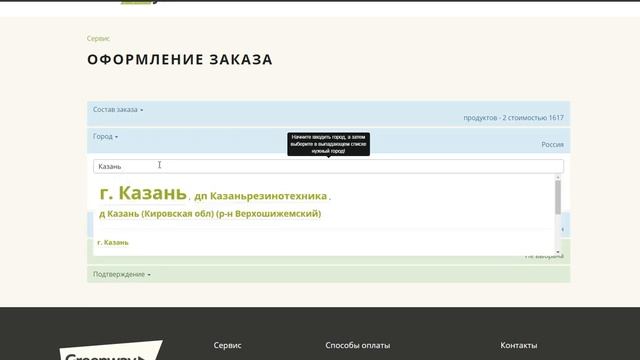Expand the Подтверждение section
The width and height of the screenshot is (640, 360).
(x=121, y=274)
